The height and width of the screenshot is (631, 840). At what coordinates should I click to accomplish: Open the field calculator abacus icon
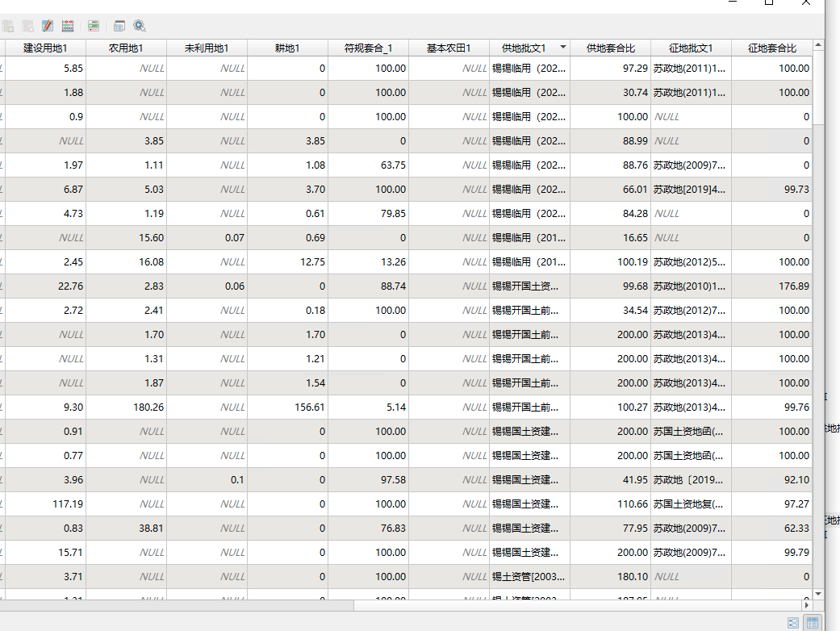point(68,26)
